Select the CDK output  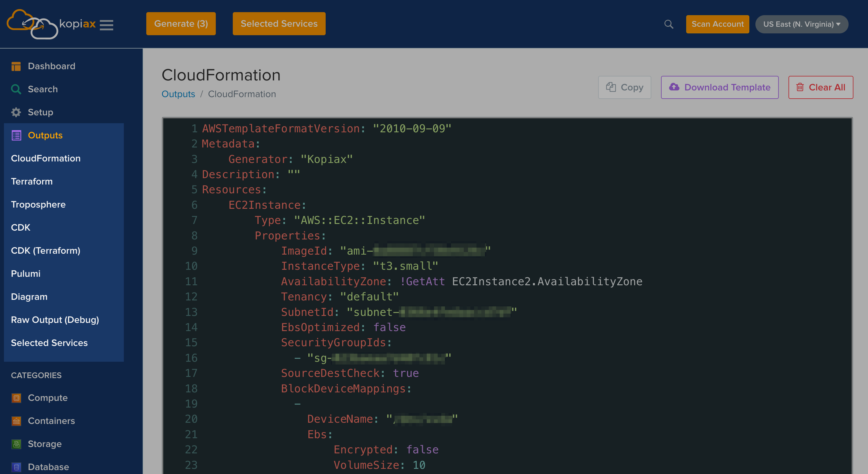coord(21,228)
